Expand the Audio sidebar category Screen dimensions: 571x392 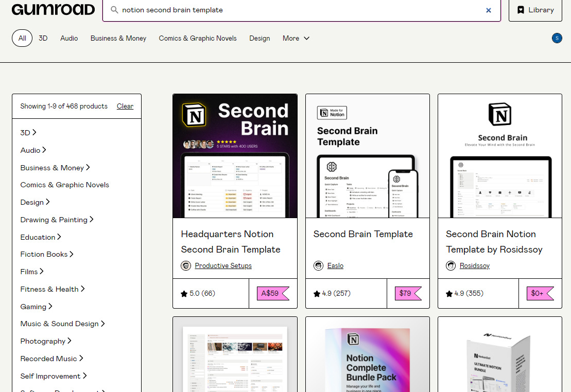33,150
